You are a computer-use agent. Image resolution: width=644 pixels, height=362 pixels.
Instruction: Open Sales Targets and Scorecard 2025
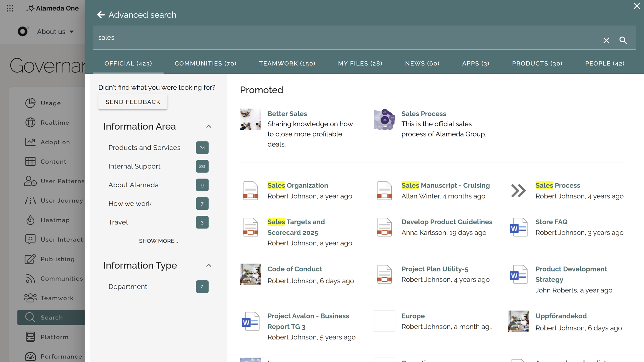[x=296, y=227]
